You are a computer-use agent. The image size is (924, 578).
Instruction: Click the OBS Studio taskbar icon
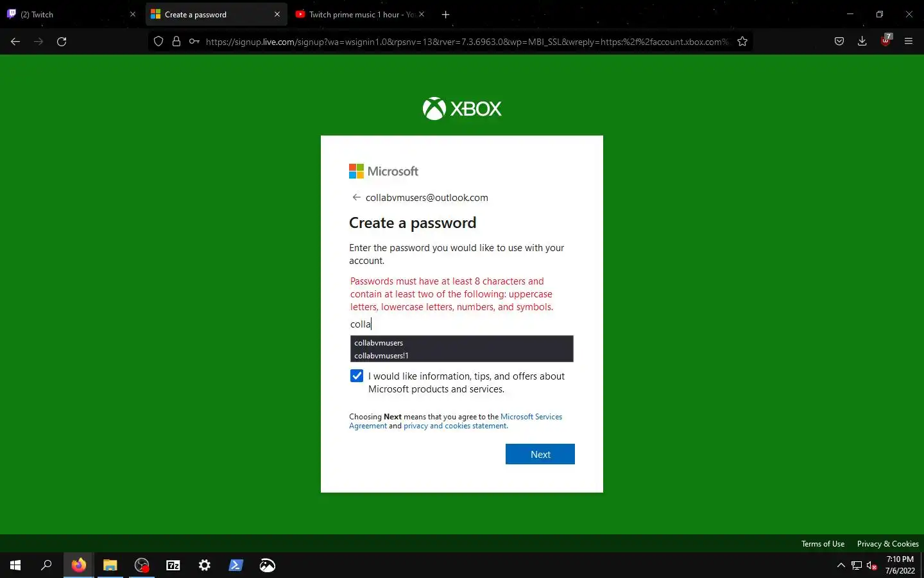click(142, 565)
